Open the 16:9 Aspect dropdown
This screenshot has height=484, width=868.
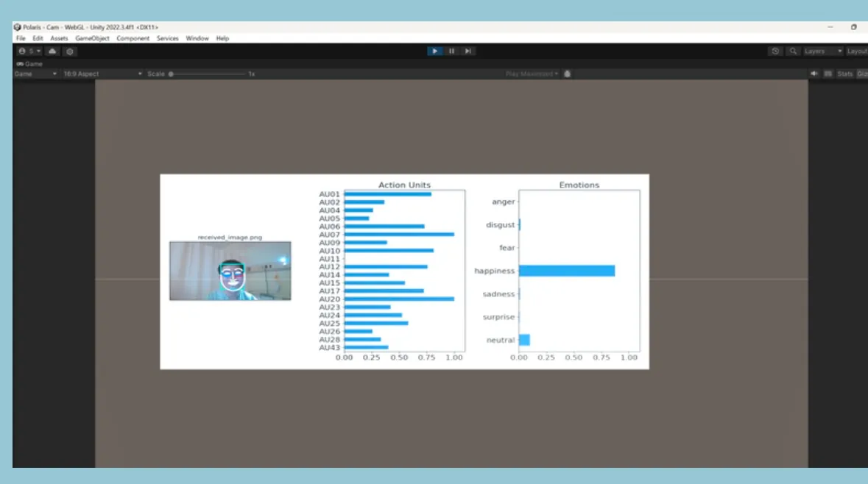pos(102,74)
